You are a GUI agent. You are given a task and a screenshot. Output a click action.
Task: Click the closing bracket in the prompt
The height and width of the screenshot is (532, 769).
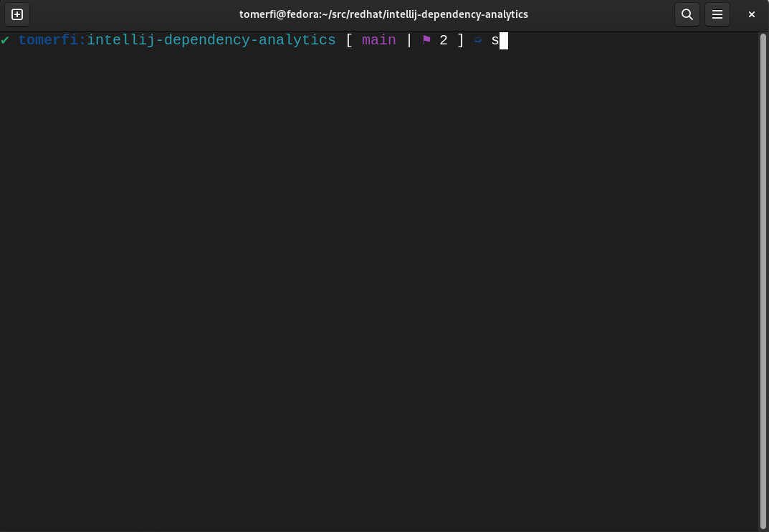(x=461, y=40)
